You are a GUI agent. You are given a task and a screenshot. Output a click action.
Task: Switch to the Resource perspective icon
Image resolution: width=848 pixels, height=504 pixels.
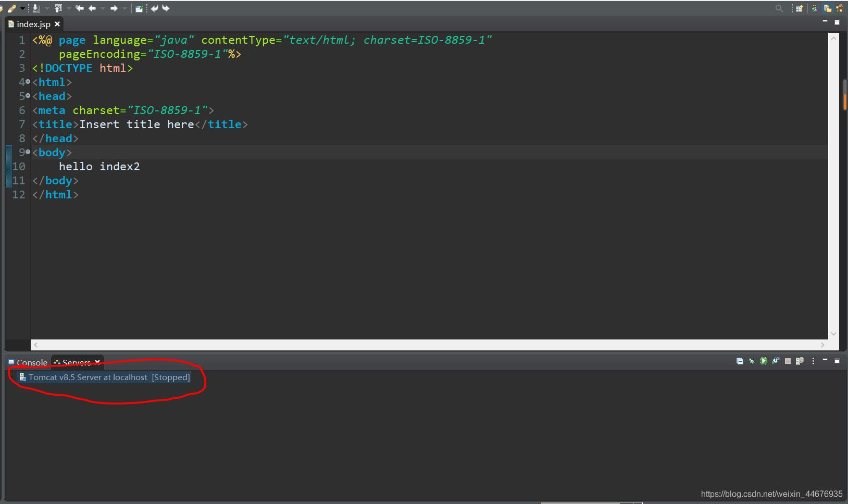point(828,8)
